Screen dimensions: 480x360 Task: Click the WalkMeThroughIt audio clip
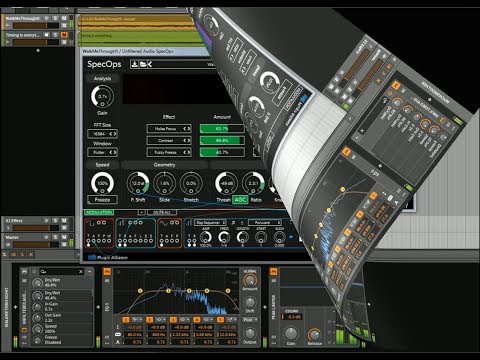(x=136, y=23)
